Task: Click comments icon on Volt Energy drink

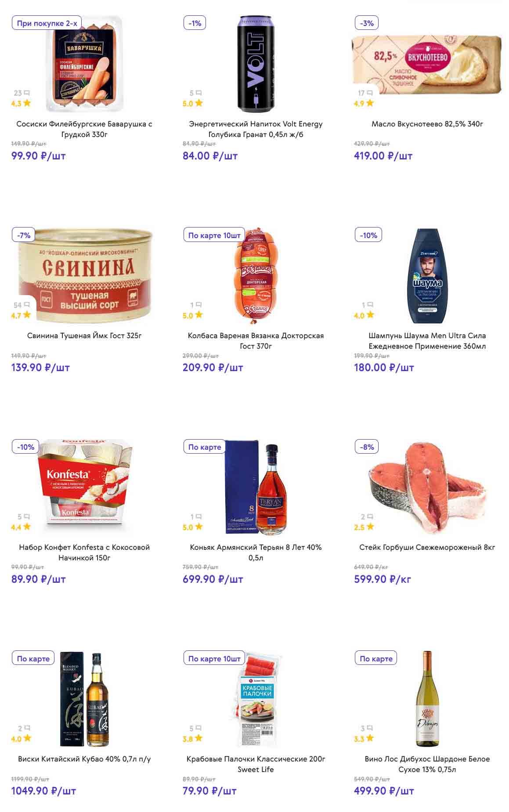Action: point(199,93)
